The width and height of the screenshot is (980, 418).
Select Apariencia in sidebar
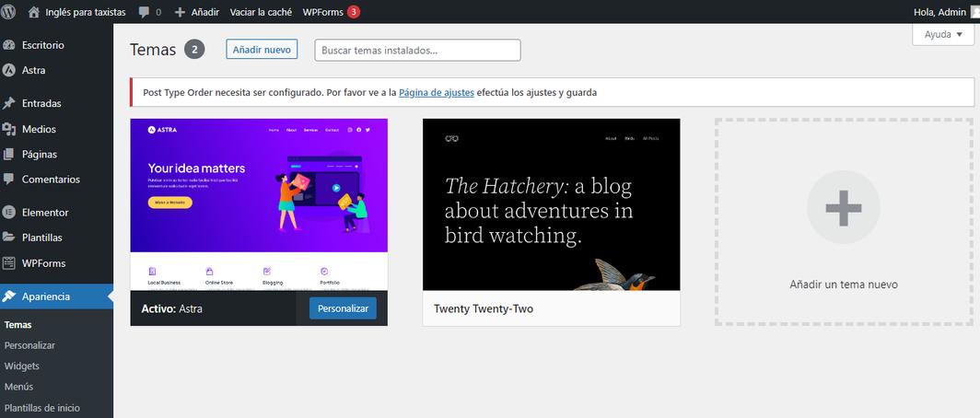coord(56,296)
